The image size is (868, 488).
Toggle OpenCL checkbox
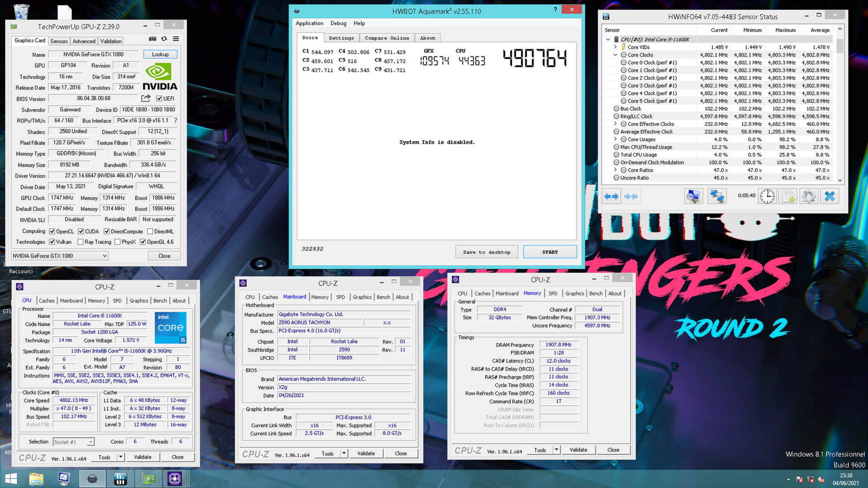[x=52, y=231]
